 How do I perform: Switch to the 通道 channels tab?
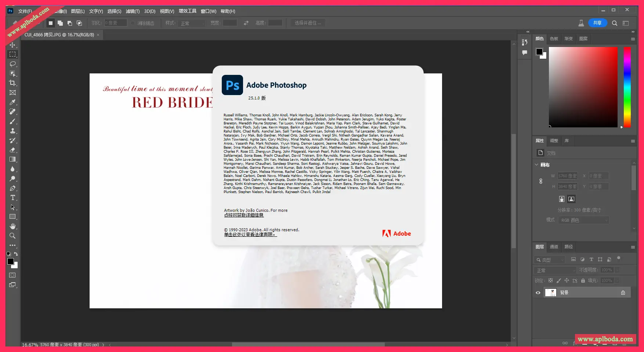click(x=554, y=247)
